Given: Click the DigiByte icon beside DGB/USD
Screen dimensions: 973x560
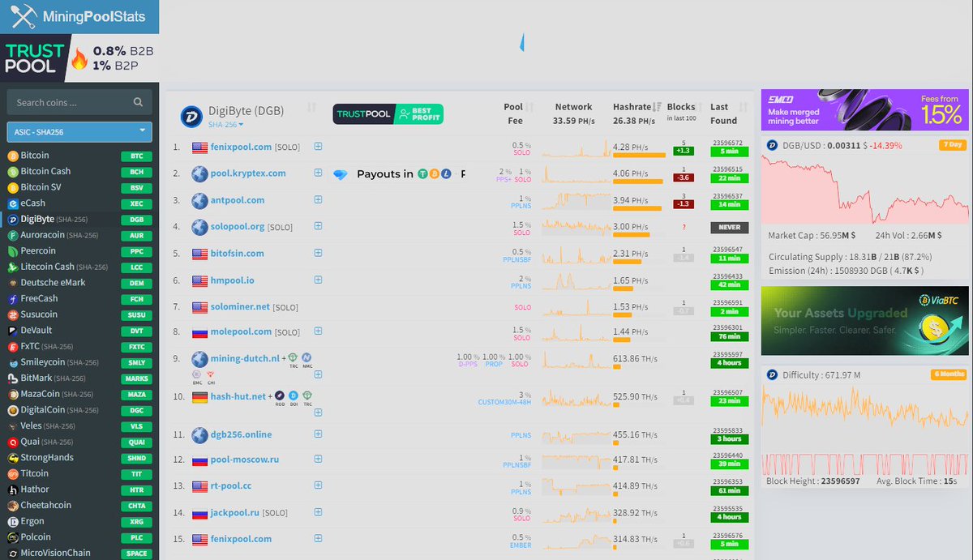Looking at the screenshot, I should point(773,145).
